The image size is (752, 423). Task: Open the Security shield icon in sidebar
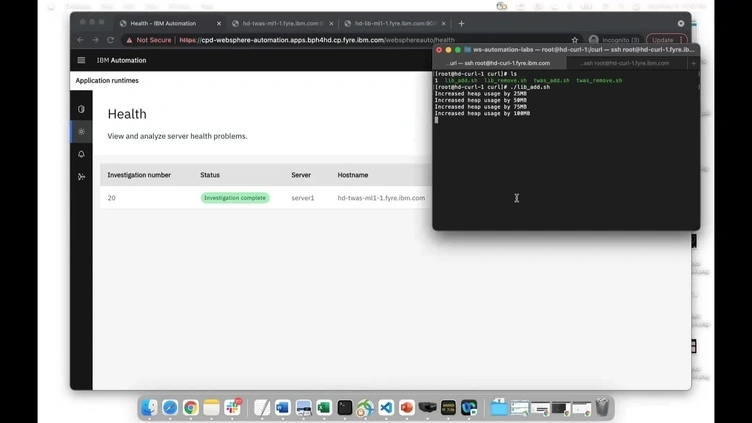point(81,109)
